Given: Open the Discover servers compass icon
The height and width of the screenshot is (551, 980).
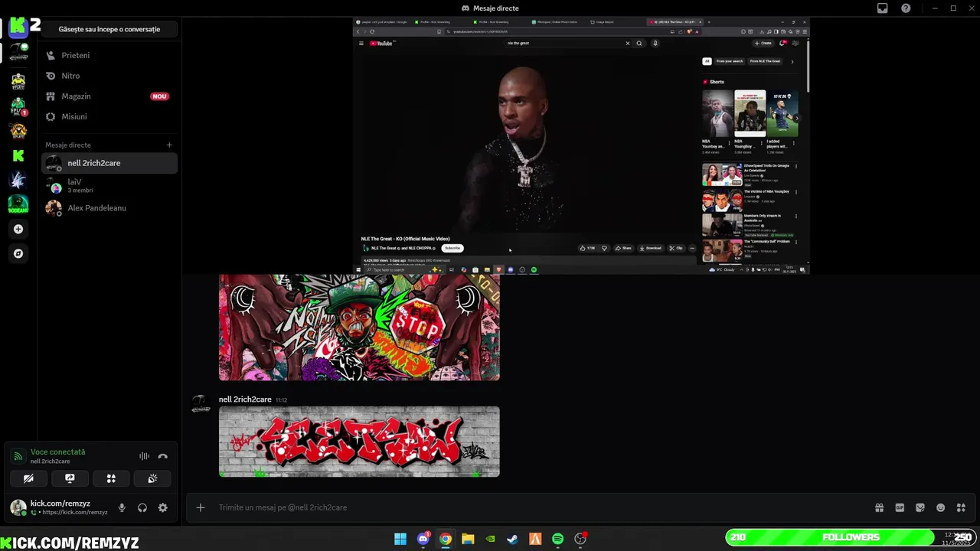Looking at the screenshot, I should (x=18, y=253).
